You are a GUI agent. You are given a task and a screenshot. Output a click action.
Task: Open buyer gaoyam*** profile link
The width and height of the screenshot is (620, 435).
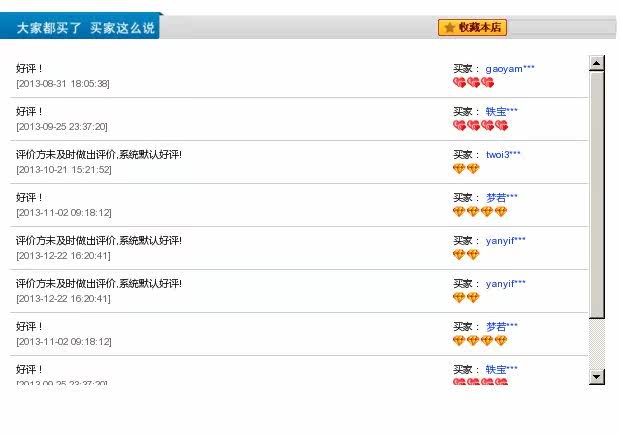point(510,69)
